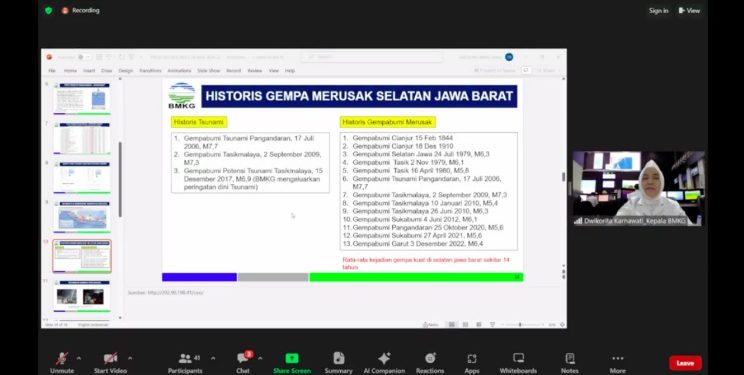Start Slide Show from status bar
The width and height of the screenshot is (744, 375).
click(x=493, y=325)
